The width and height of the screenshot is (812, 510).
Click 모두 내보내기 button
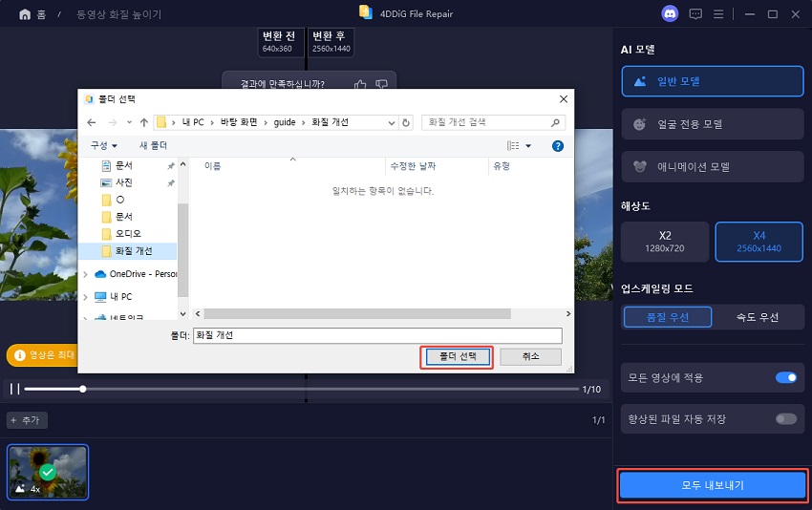[x=712, y=485]
